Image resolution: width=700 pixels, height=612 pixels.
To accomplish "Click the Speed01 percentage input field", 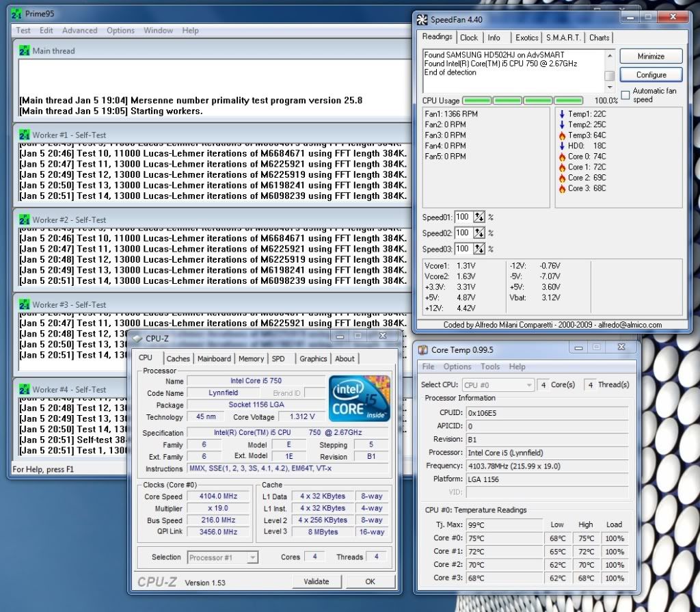I will pos(463,217).
